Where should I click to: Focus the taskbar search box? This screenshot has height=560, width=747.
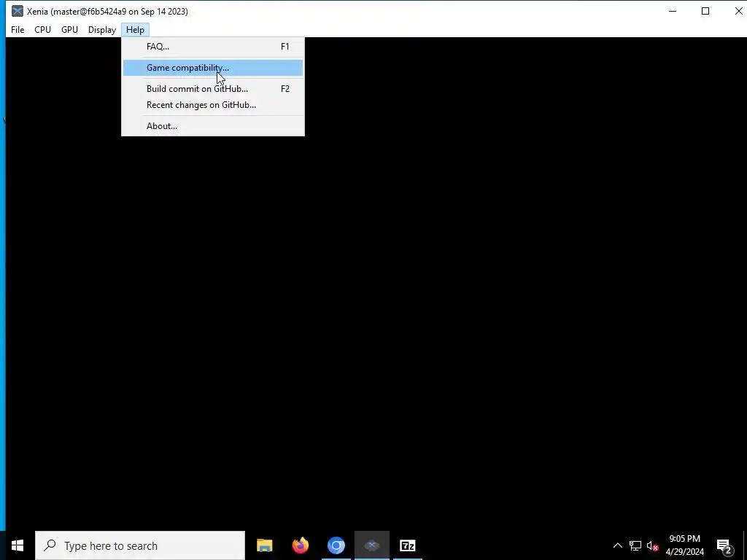pos(140,545)
